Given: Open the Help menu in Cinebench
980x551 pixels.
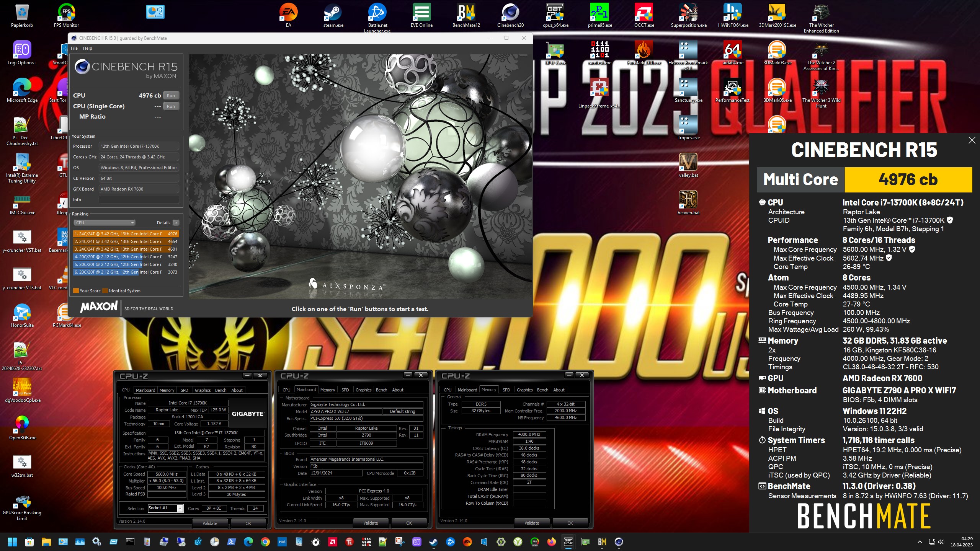Looking at the screenshot, I should [87, 48].
